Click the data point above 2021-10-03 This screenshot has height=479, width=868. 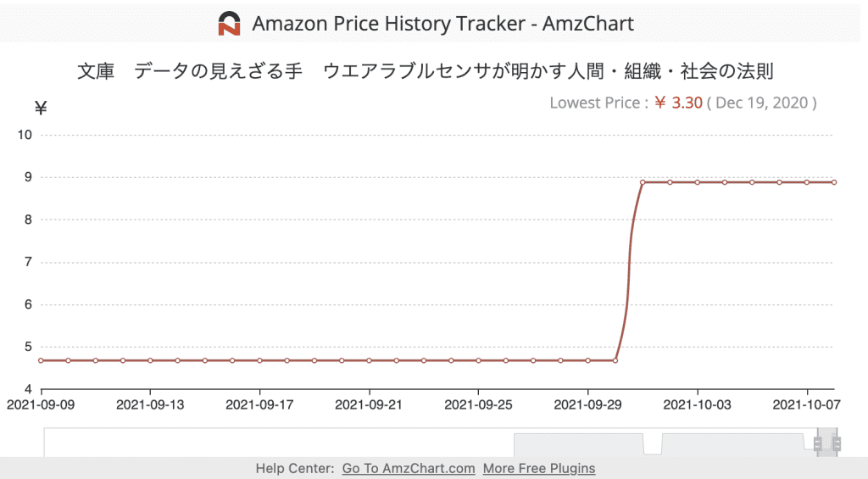click(698, 182)
